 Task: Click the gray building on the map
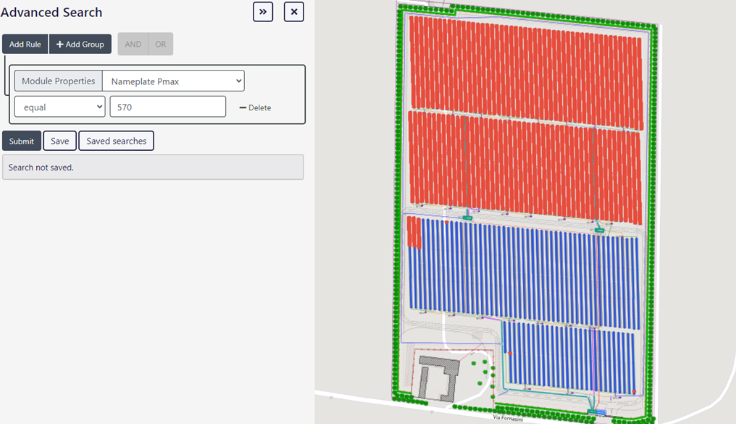pyautogui.click(x=437, y=376)
